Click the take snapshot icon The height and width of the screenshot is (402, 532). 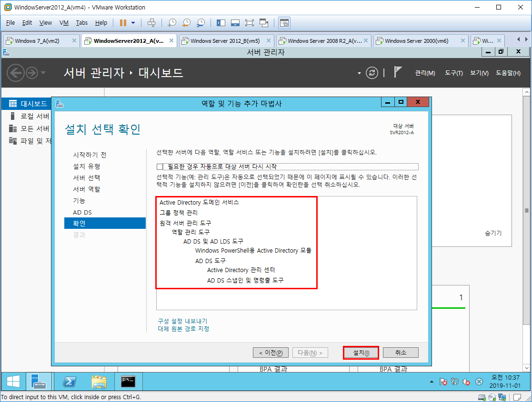172,23
